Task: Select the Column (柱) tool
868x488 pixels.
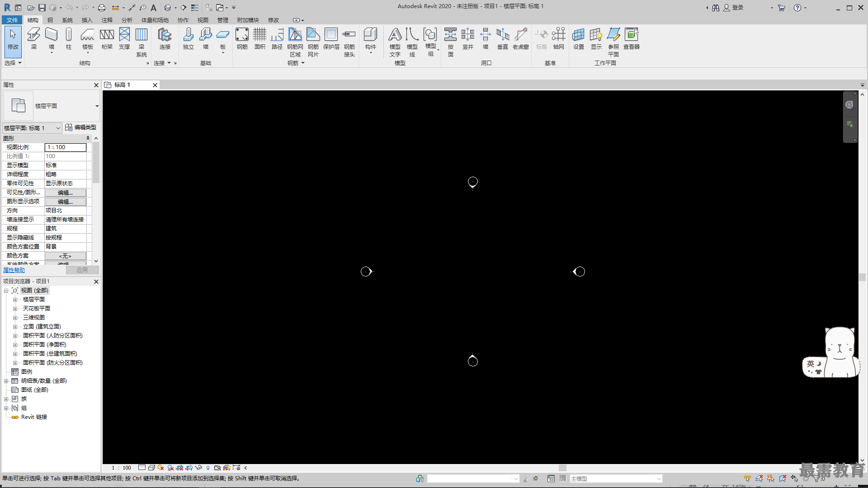Action: pos(69,38)
